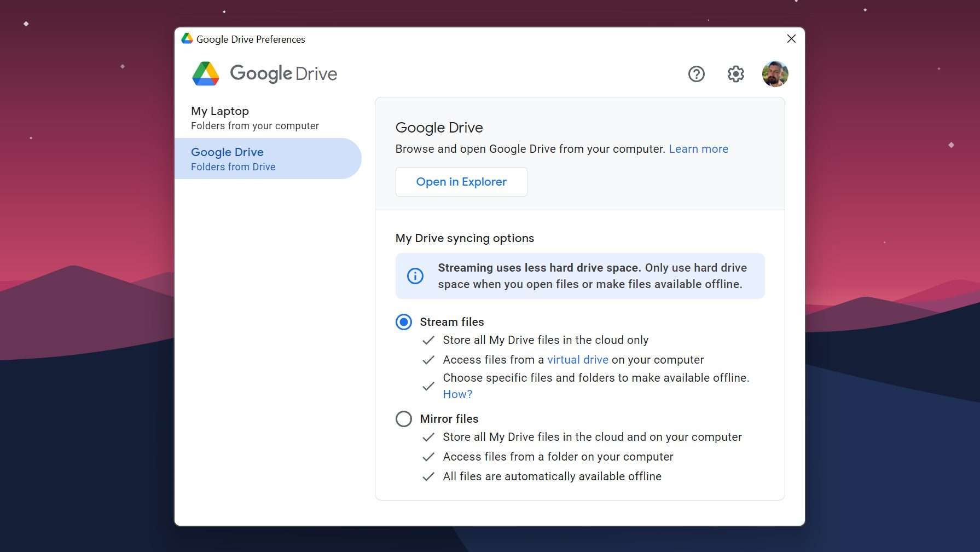980x552 pixels.
Task: Click the Drive icon in title bar
Action: click(x=187, y=39)
